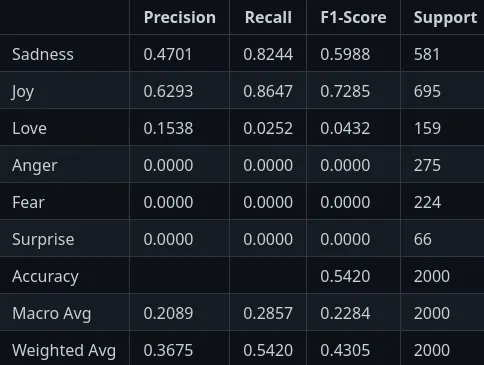Select the Love row label
Viewport: 484px width, 365px height.
click(x=29, y=128)
